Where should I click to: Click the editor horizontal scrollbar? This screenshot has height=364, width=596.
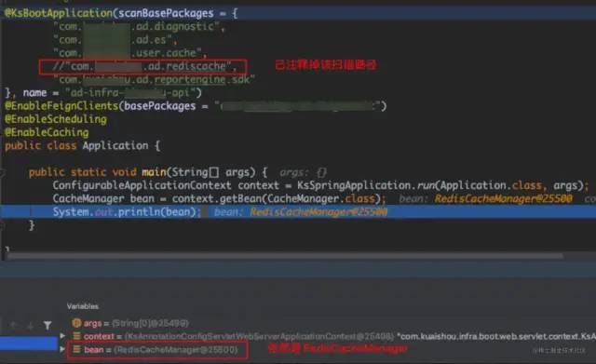tap(284, 256)
